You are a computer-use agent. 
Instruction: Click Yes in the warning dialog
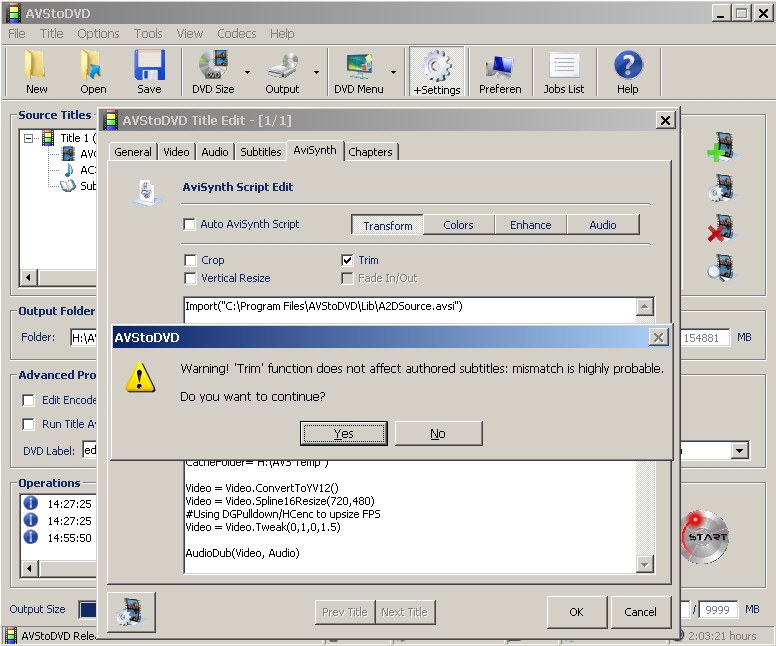click(x=343, y=434)
